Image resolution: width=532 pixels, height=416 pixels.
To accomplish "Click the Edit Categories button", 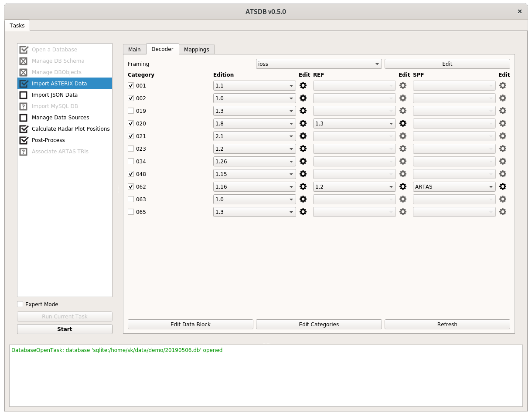I will pos(319,325).
